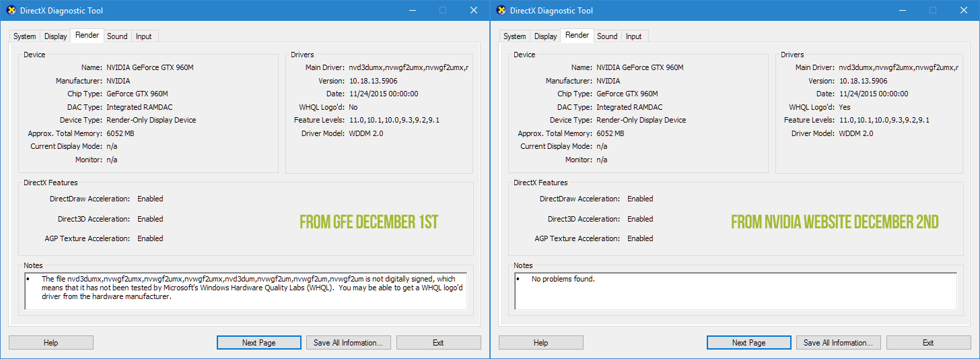
Task: Click 'Integrated RAMDAC' in left window
Action: (x=139, y=107)
